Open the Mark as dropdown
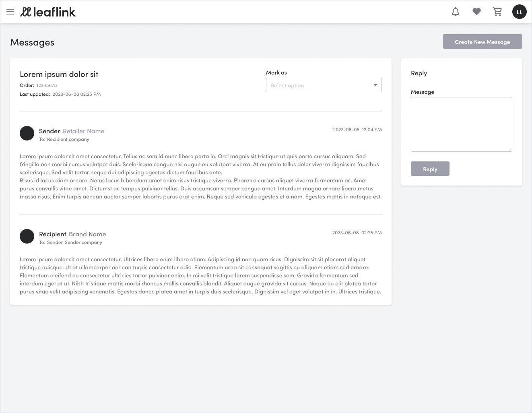 324,85
